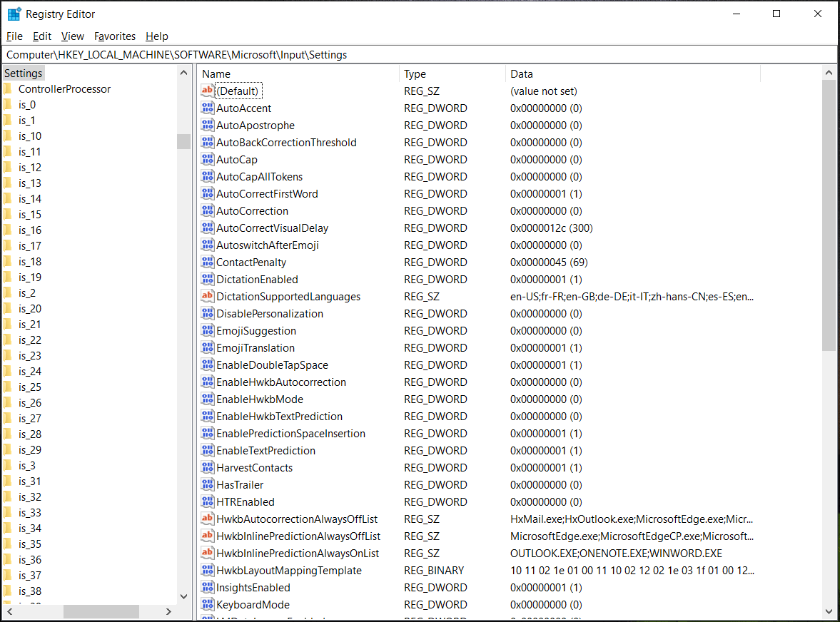840x622 pixels.
Task: Click the icon next to HarvestContacts
Action: coord(207,467)
